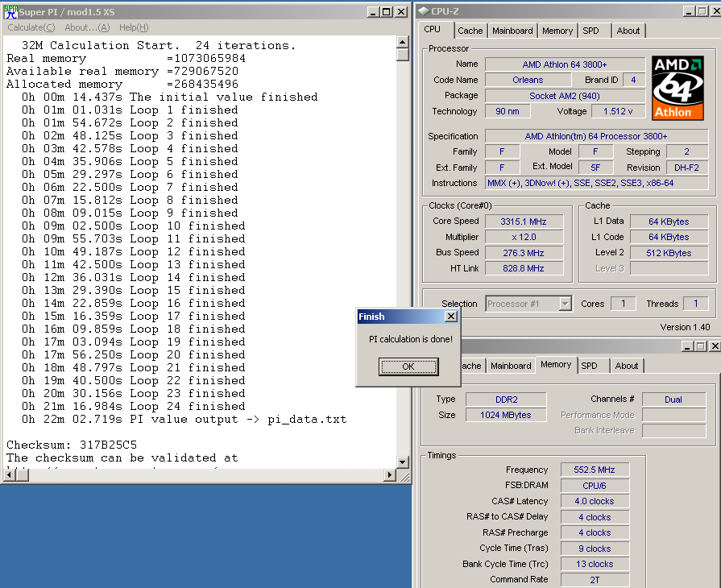Click the Cores value field

[623, 304]
